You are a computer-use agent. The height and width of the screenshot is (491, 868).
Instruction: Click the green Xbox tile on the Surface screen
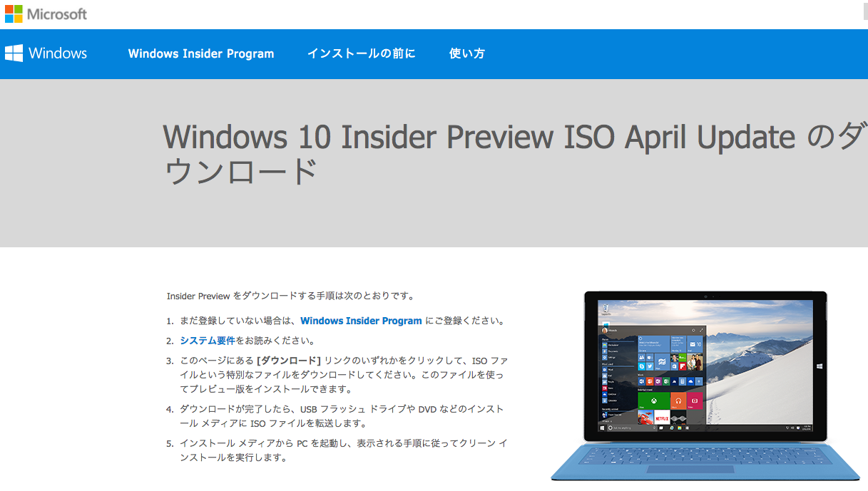pyautogui.click(x=654, y=400)
